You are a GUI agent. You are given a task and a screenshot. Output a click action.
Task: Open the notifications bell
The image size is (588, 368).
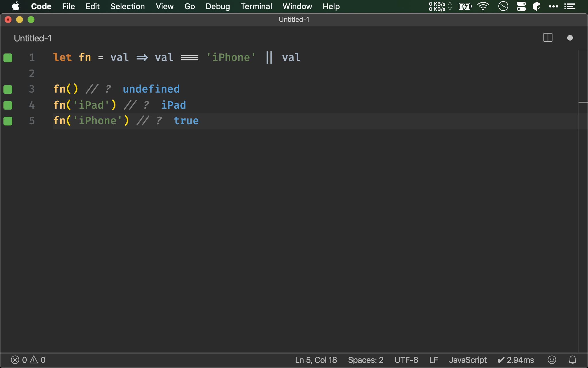coord(572,360)
